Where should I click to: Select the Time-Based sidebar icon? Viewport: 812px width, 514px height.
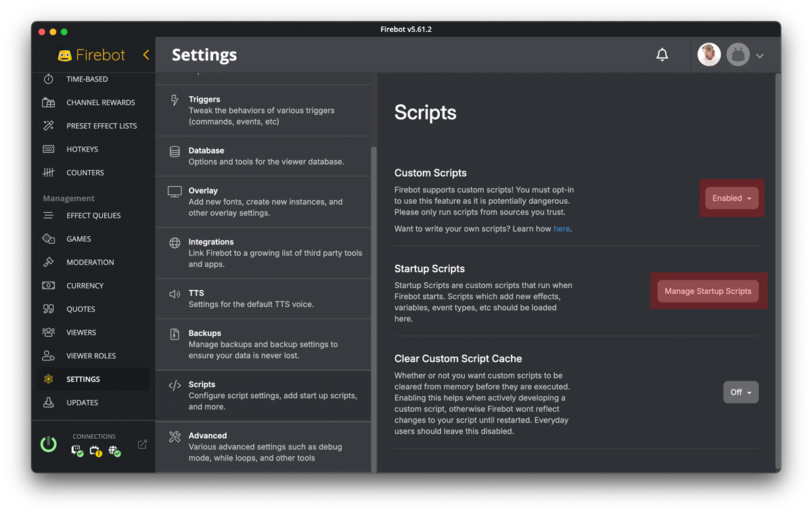click(47, 79)
